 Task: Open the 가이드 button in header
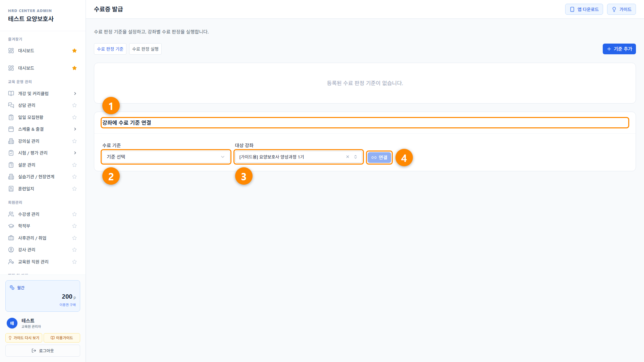[622, 9]
